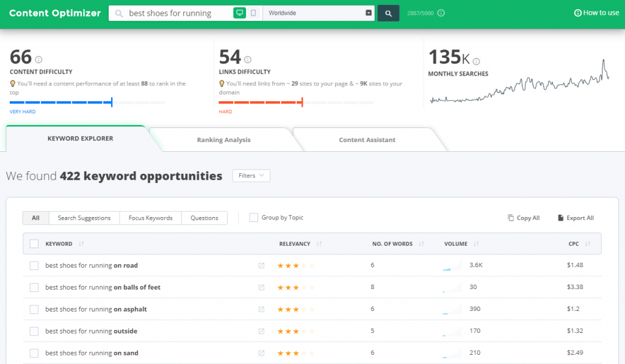Viewport: 625px width, 364px height.
Task: Open external link icon for 'on balls of feet'
Action: (261, 288)
